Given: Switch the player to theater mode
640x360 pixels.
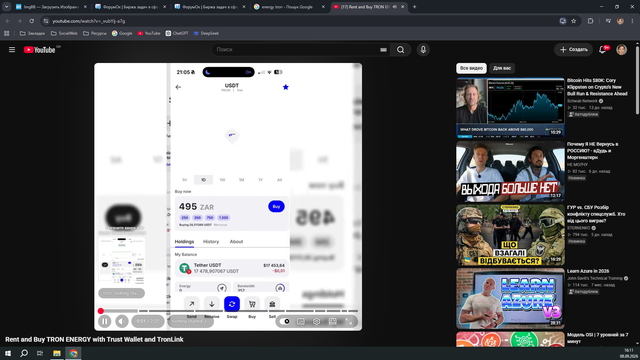Looking at the screenshot, I should tap(333, 322).
